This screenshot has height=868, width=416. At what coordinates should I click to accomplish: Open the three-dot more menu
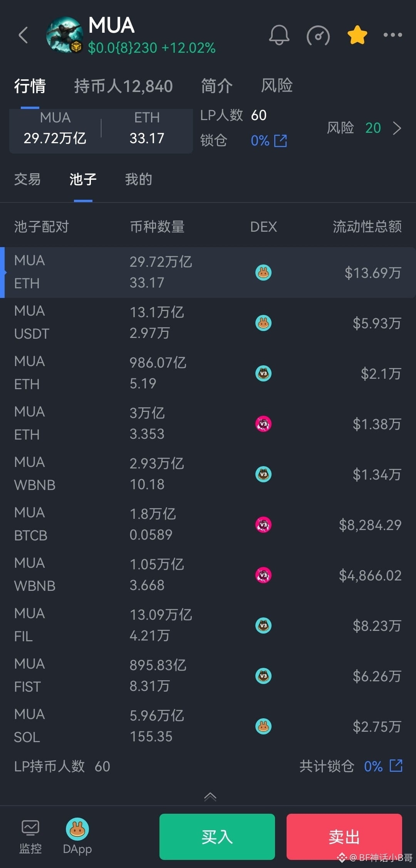[393, 35]
